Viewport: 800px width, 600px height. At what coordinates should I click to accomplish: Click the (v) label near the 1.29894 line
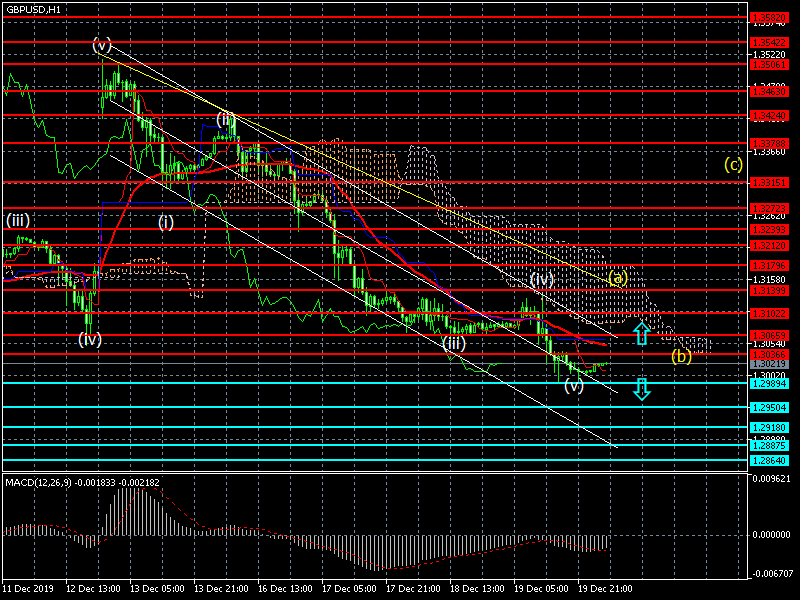coord(573,386)
